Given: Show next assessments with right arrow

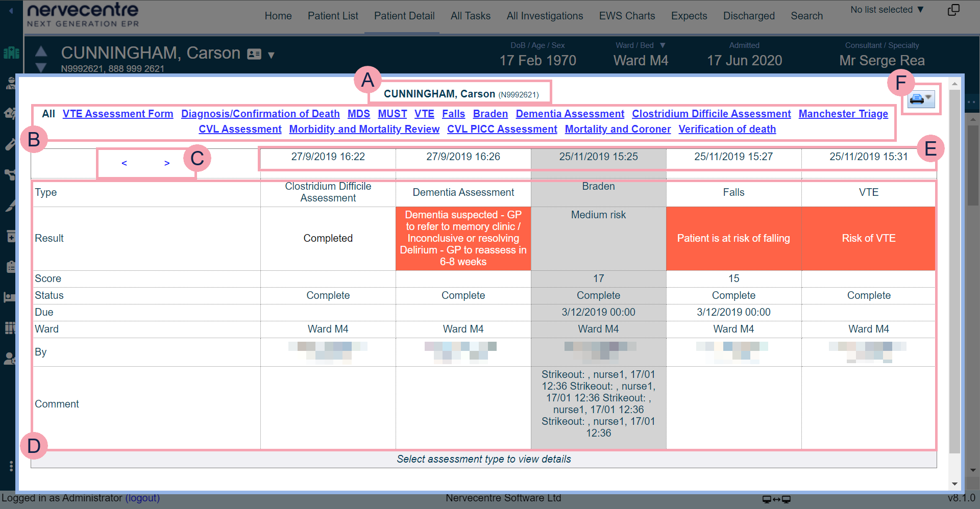Looking at the screenshot, I should 167,163.
